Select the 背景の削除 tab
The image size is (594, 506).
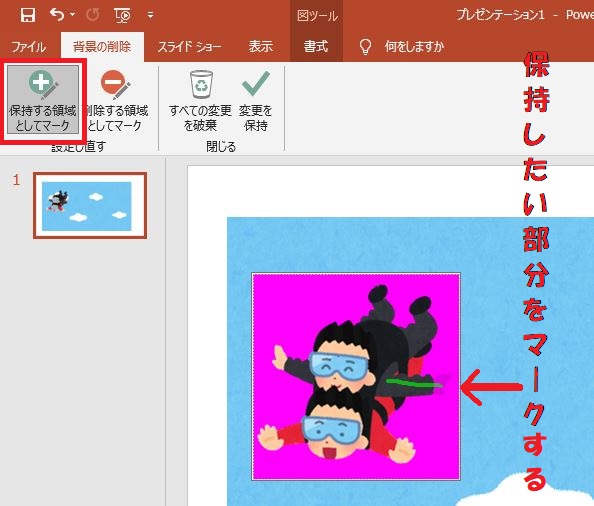[102, 47]
